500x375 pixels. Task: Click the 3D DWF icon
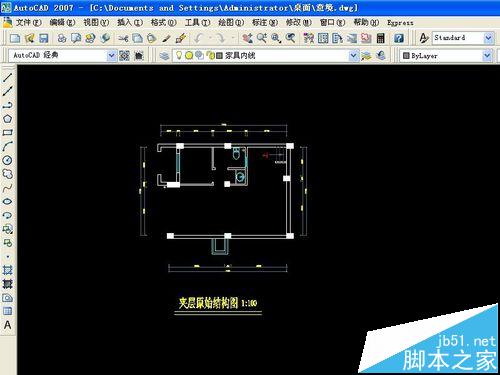tap(105, 38)
